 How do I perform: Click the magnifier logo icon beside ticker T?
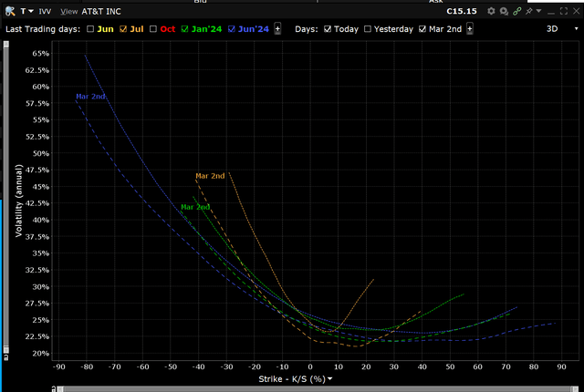tap(10, 11)
